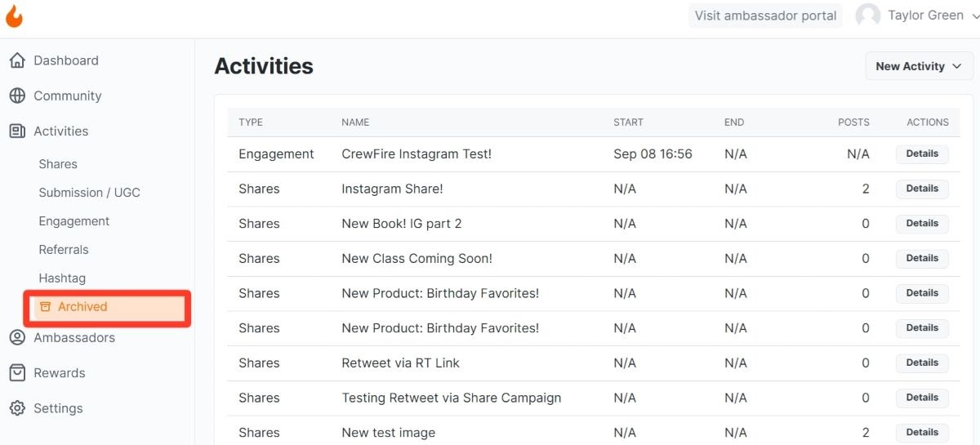
Task: Open Ambassadors via the person icon
Action: (17, 337)
